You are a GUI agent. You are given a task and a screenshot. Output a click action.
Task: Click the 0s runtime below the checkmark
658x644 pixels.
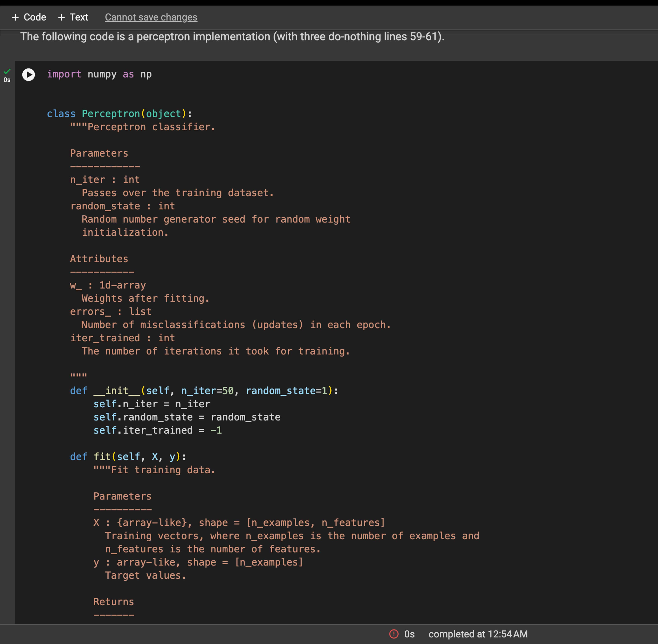coord(7,80)
